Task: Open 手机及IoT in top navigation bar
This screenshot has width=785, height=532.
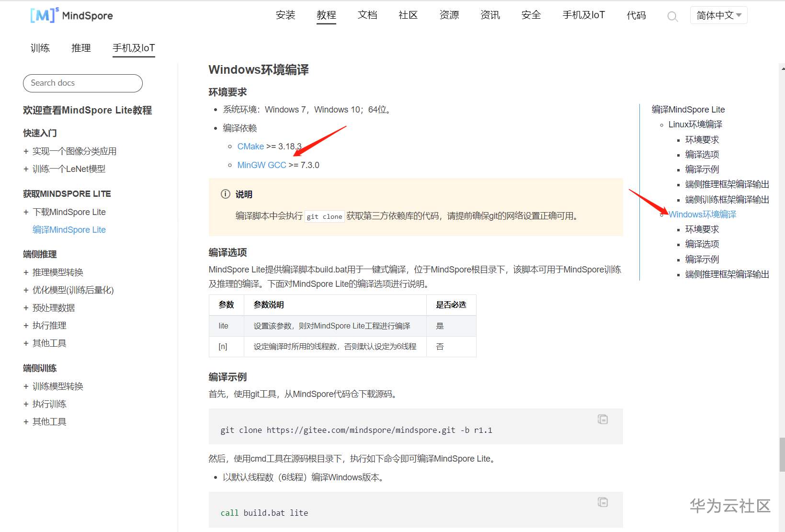Action: 584,15
